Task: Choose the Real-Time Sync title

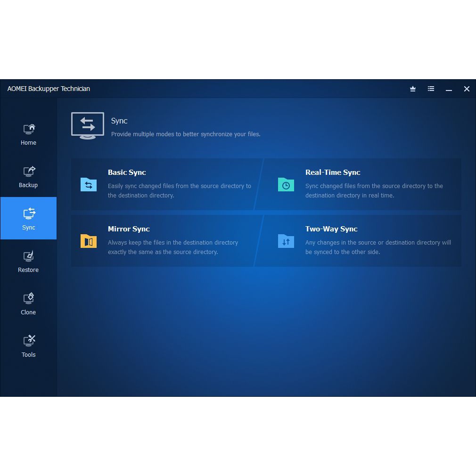Action: [333, 172]
